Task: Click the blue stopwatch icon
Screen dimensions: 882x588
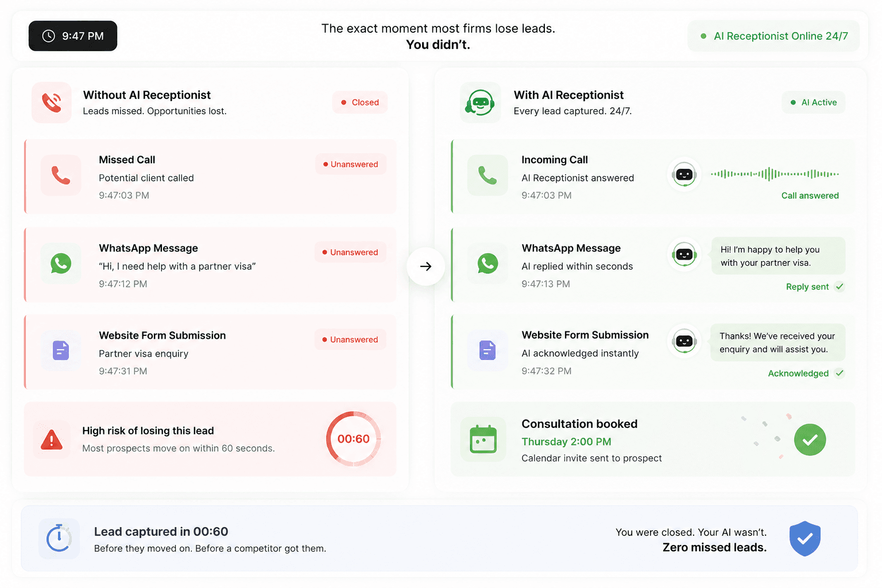Action: click(59, 538)
